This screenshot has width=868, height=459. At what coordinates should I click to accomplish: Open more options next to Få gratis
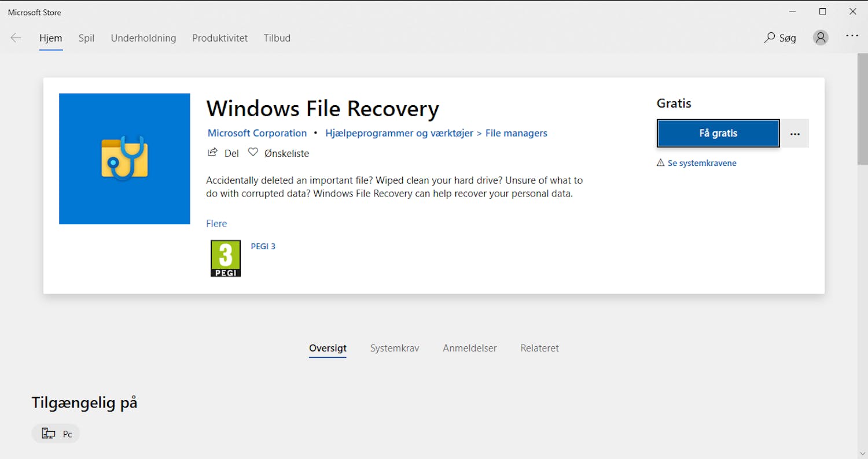click(795, 133)
